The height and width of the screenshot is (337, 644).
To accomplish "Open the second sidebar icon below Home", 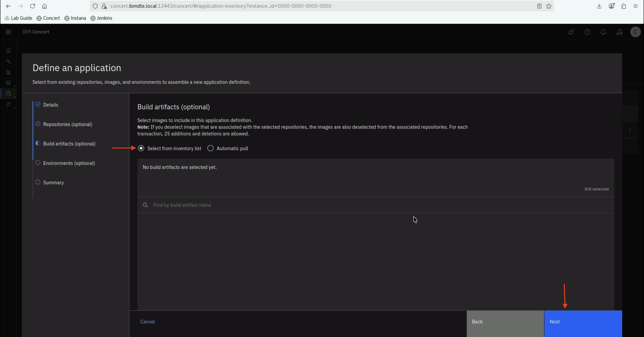I will tap(8, 61).
